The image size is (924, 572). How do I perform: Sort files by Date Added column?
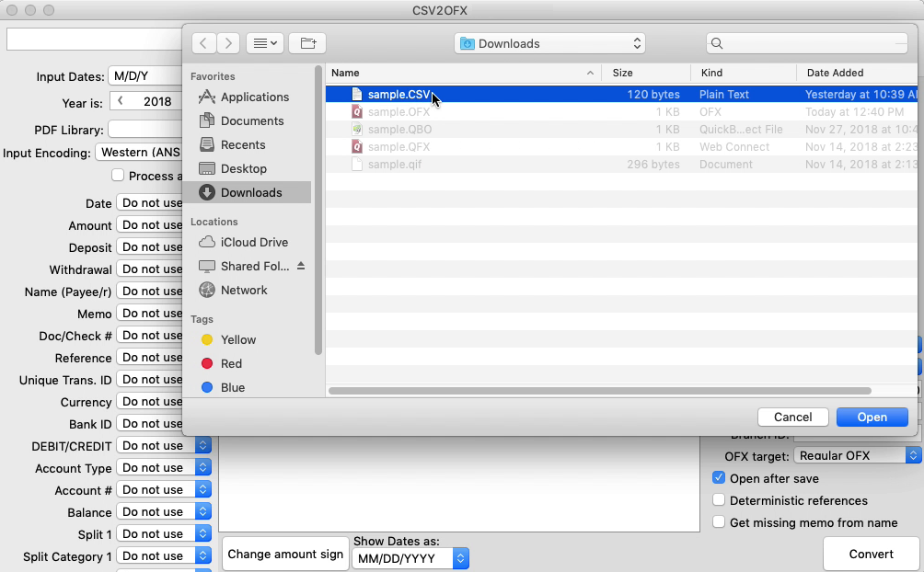tap(858, 73)
